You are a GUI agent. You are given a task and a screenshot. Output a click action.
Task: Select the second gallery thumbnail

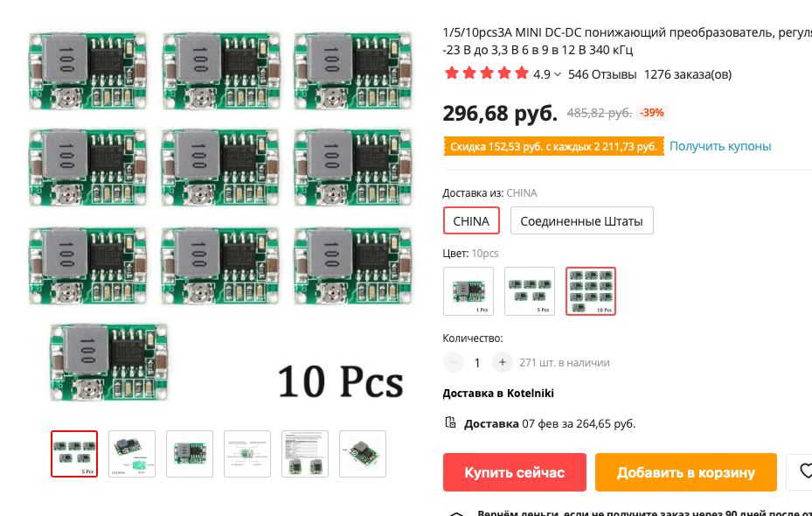(132, 454)
